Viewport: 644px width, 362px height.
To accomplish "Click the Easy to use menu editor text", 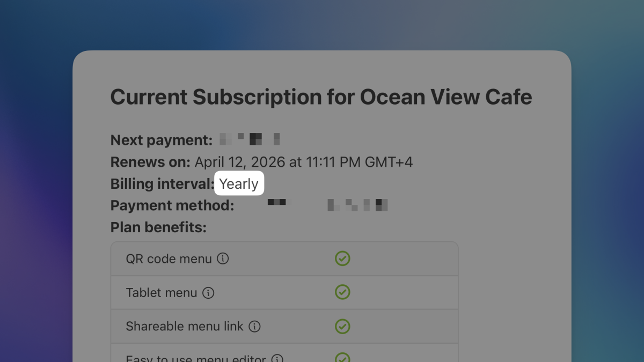I will click(196, 359).
